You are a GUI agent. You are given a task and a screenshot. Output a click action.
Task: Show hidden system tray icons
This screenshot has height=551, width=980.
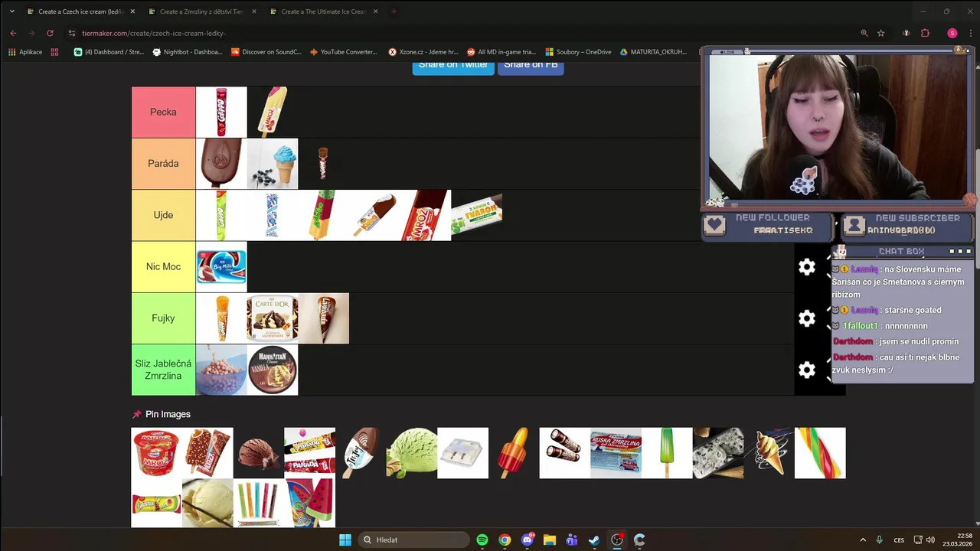pos(863,540)
